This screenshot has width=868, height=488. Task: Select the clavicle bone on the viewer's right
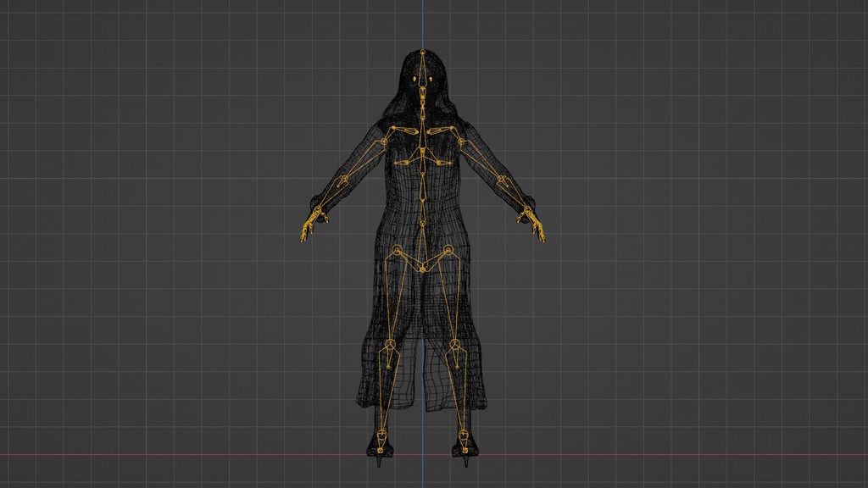tap(440, 130)
